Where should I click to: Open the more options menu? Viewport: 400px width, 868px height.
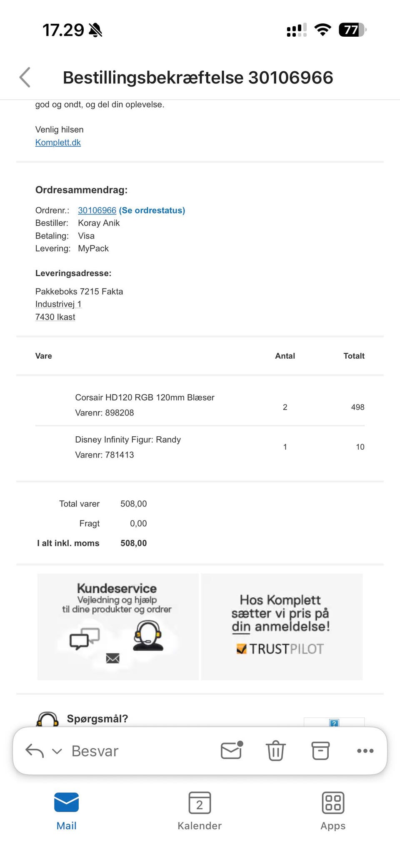365,751
